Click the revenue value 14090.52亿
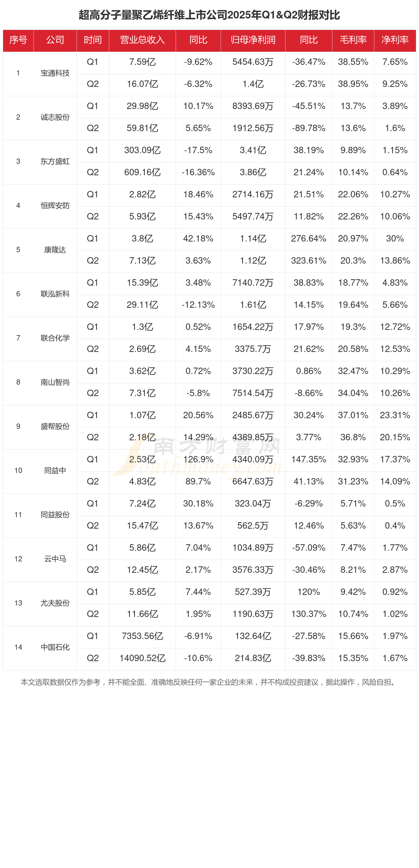The image size is (419, 868). pyautogui.click(x=142, y=658)
